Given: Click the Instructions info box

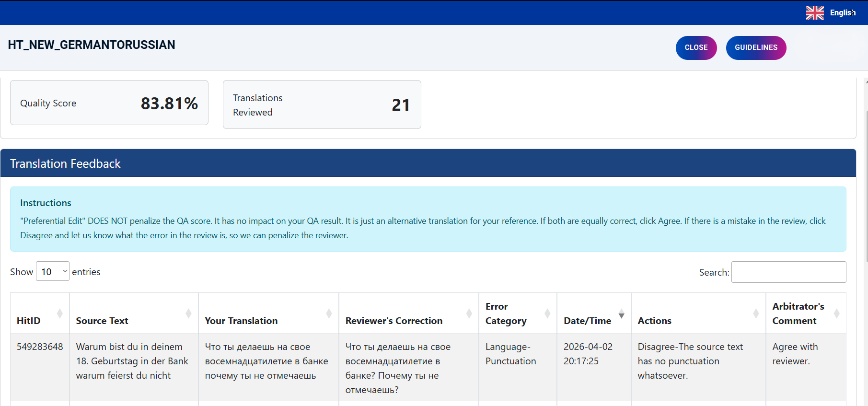Looking at the screenshot, I should [x=428, y=219].
